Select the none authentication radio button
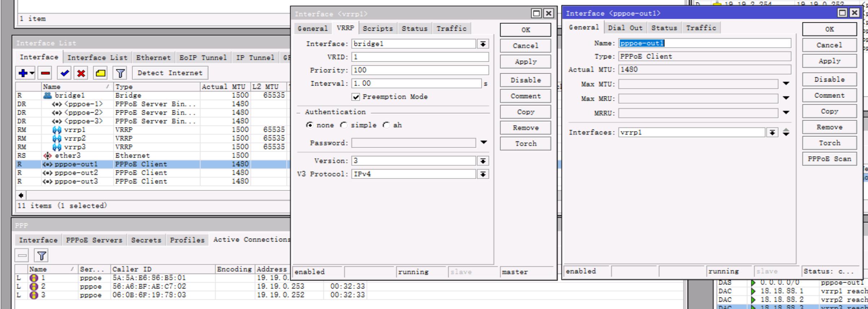 309,125
